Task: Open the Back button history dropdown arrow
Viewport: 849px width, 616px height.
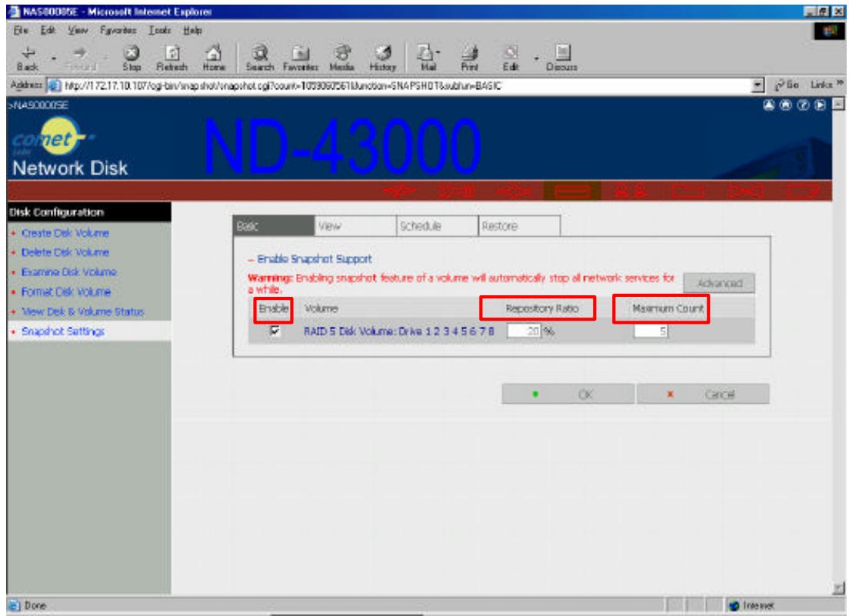Action: tap(54, 58)
